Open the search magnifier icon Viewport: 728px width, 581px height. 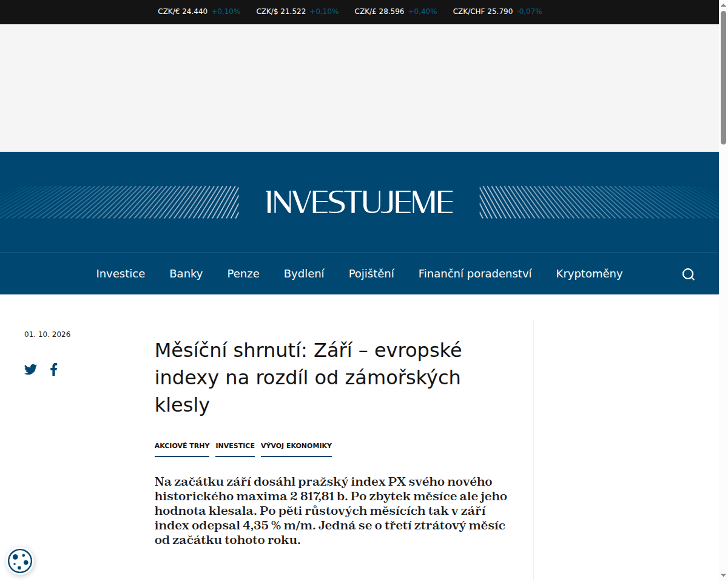pos(688,274)
